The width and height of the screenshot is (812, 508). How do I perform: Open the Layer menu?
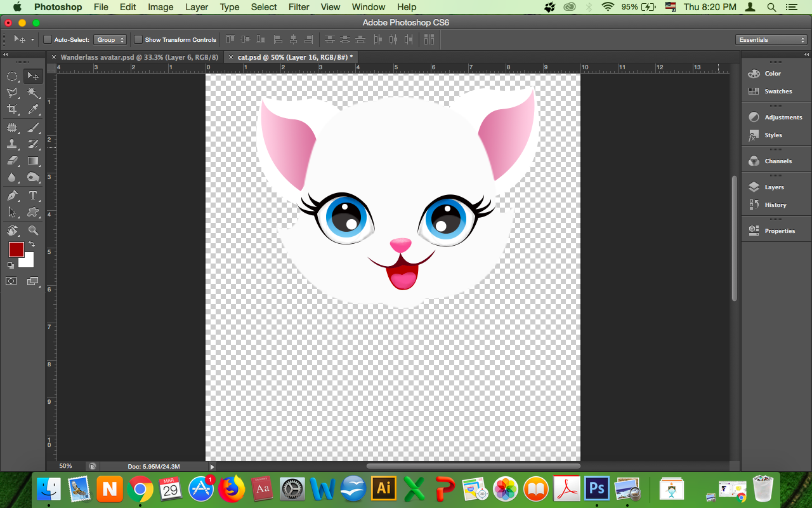197,7
